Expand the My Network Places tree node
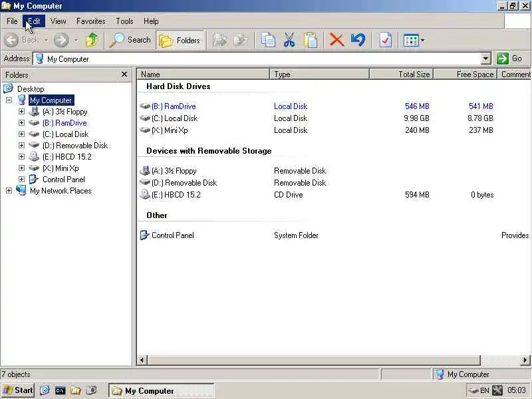The image size is (532, 399). point(9,191)
